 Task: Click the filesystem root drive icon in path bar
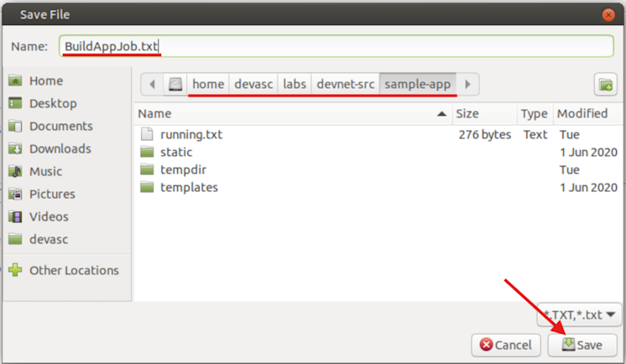[175, 84]
